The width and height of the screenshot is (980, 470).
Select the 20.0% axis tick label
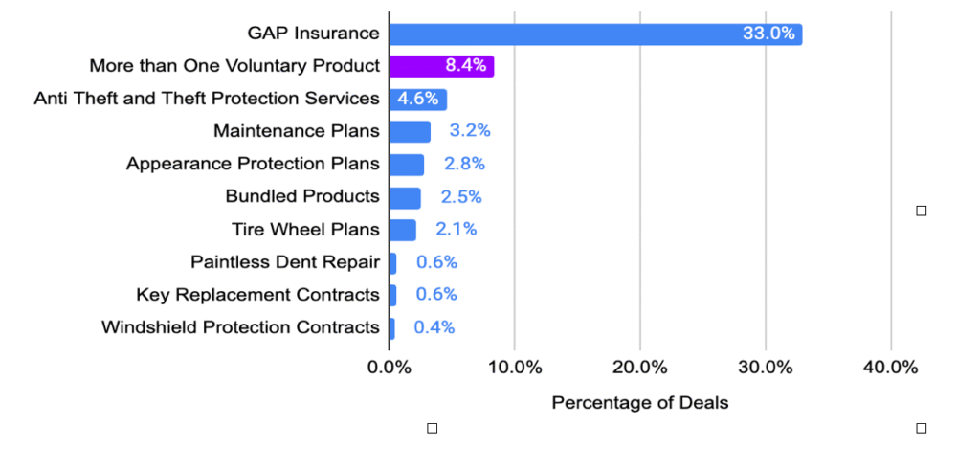tap(639, 368)
